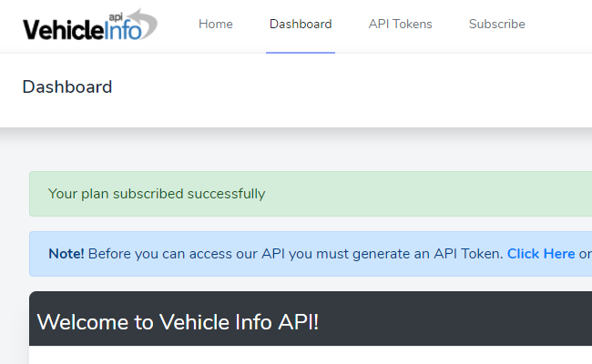Click the Dashboard page heading

[x=67, y=87]
